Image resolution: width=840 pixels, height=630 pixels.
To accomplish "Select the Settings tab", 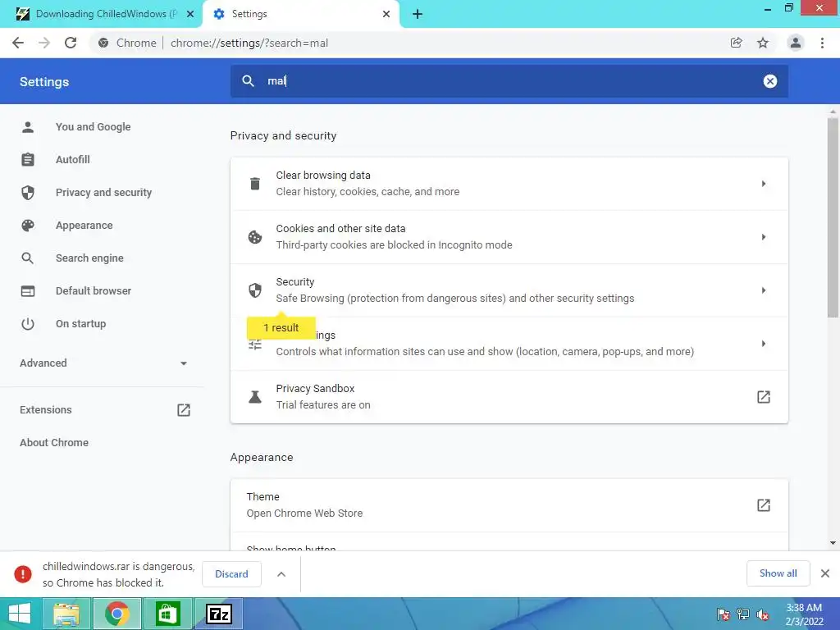I will click(x=300, y=14).
